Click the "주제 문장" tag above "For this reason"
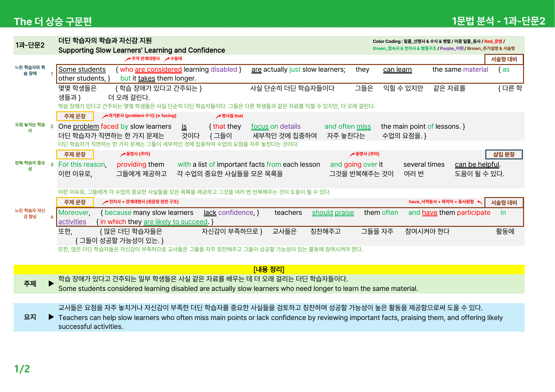Viewport: 555px width, 392px height. click(75, 154)
